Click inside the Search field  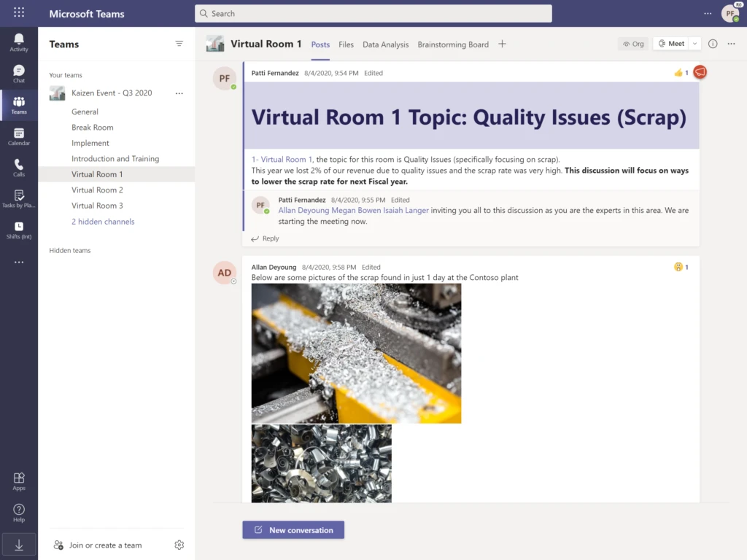pos(373,13)
